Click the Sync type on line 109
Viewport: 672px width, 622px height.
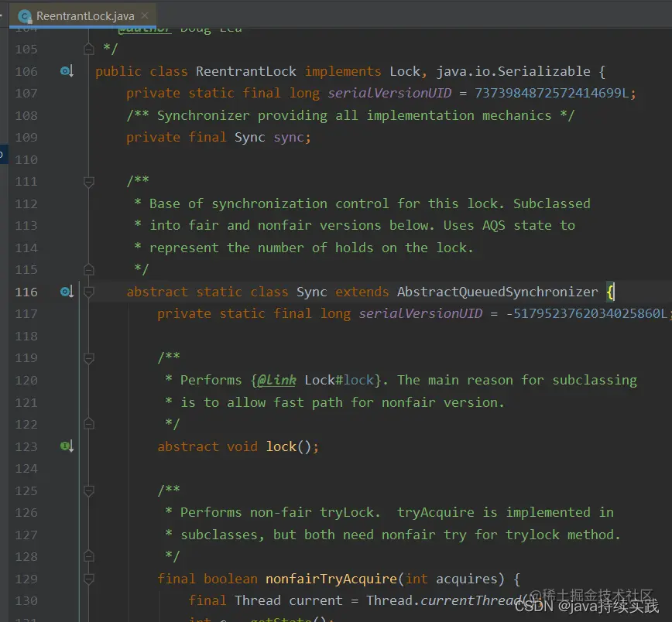tap(250, 138)
